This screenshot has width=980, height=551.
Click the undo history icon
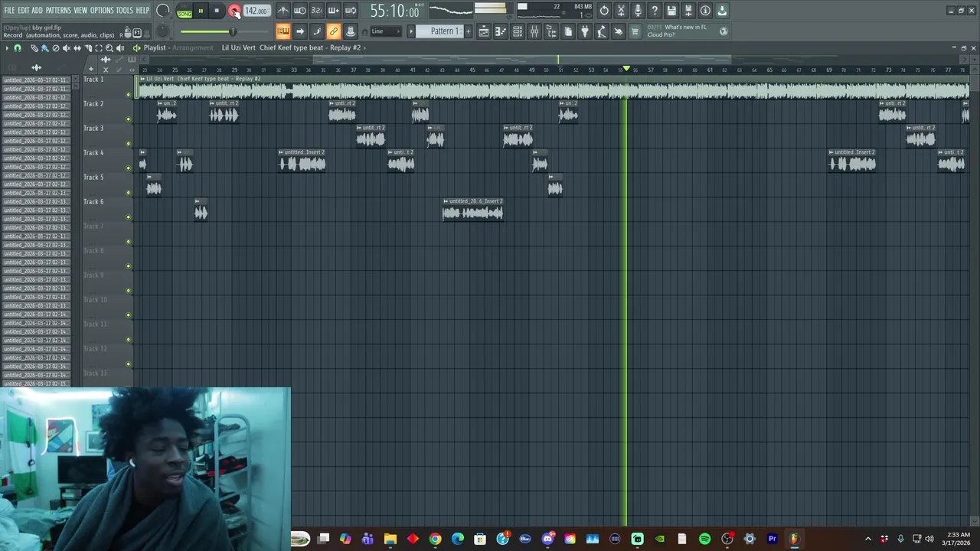pyautogui.click(x=604, y=11)
